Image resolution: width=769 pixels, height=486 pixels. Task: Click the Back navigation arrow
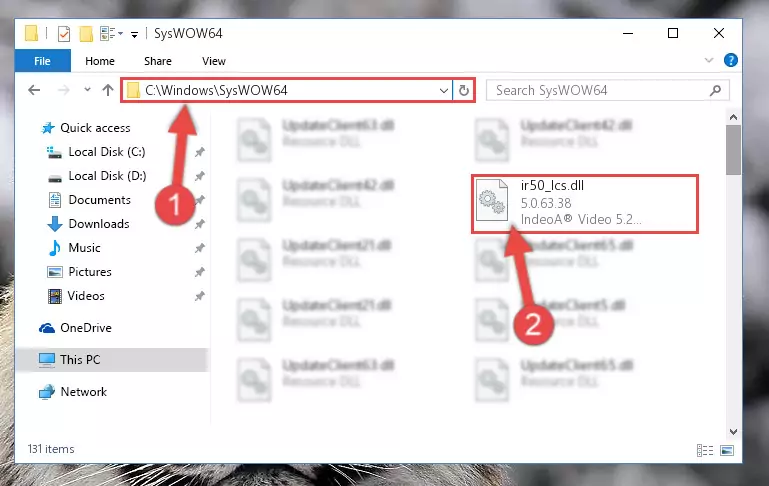(x=34, y=90)
